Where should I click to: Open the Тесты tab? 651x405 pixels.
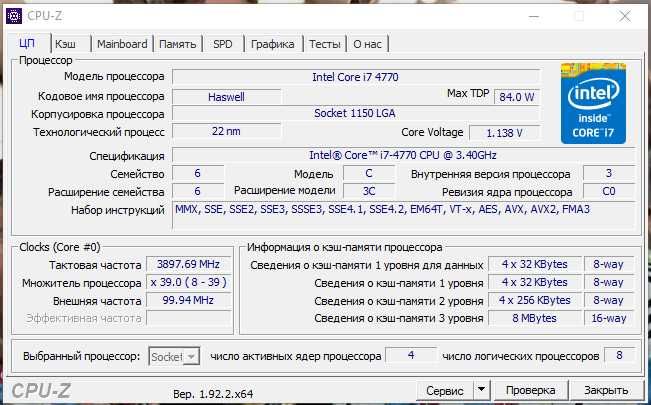click(x=325, y=44)
